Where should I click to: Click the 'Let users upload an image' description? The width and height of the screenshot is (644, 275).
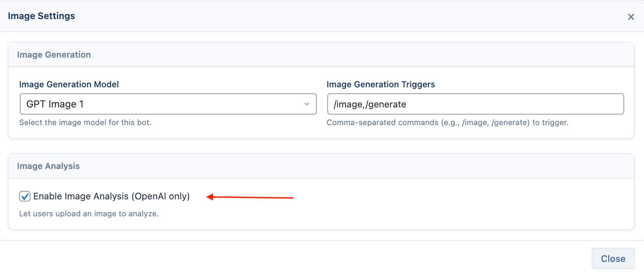[x=89, y=213]
